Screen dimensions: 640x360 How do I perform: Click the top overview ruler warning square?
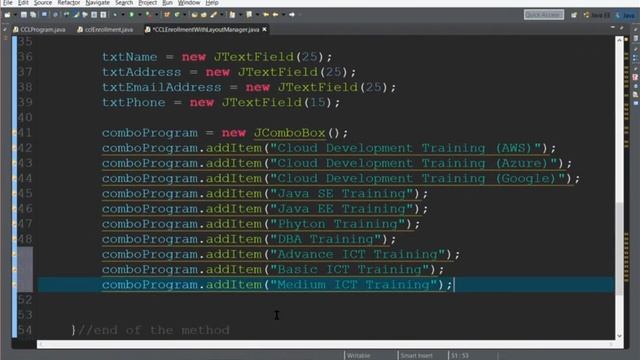(x=626, y=40)
